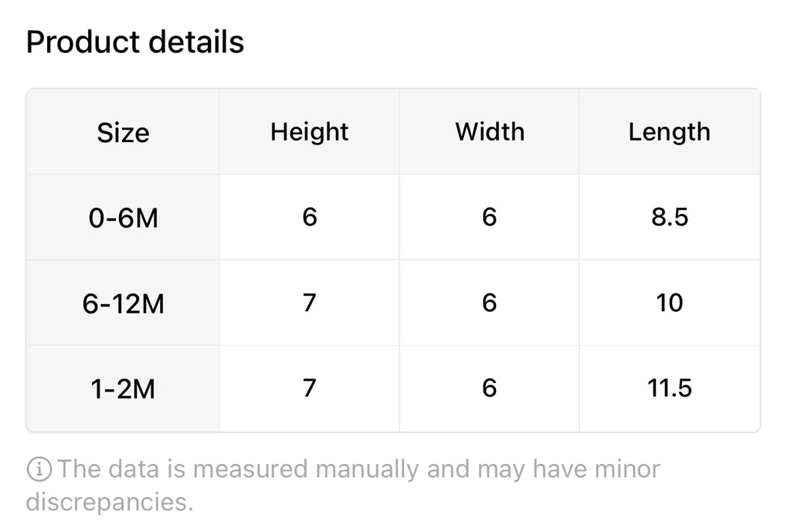
Task: Click the width cell for 6-12M
Action: (489, 303)
